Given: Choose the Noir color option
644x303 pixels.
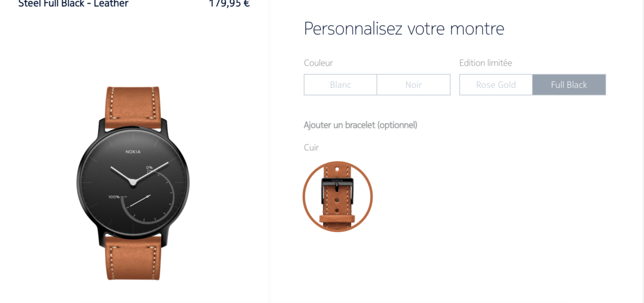Looking at the screenshot, I should [413, 85].
